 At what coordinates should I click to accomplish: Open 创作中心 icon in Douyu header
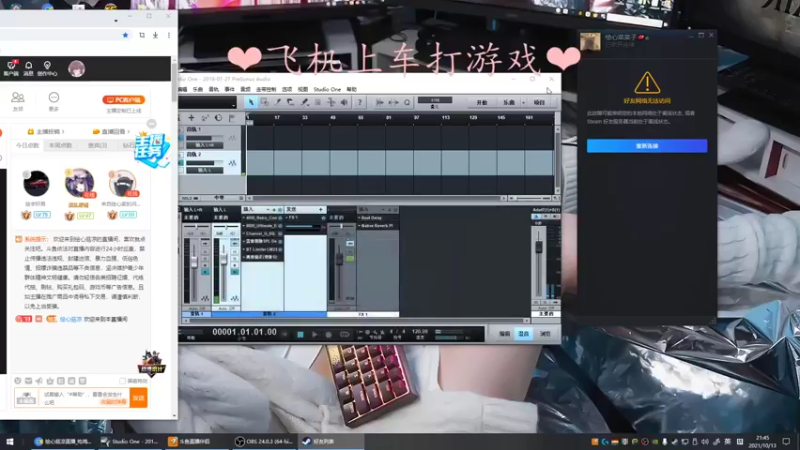[47, 68]
